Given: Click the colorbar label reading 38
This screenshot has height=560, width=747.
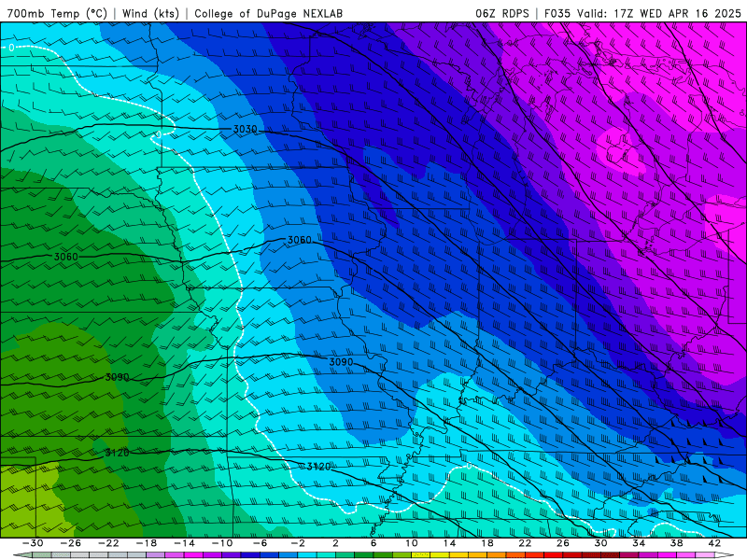Looking at the screenshot, I should 676,543.
